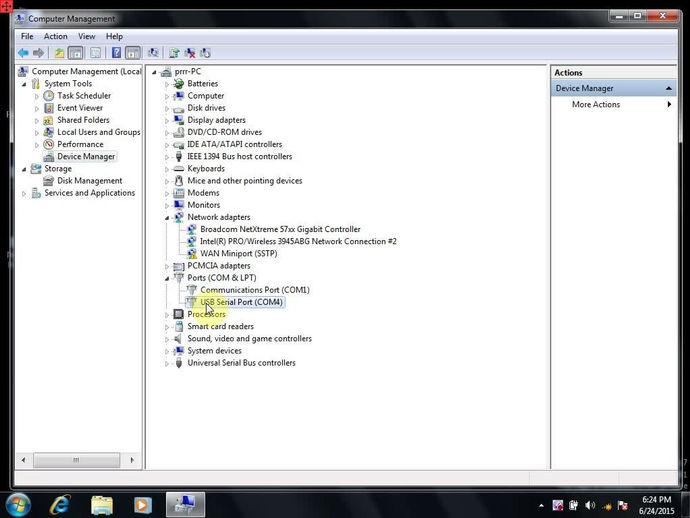Open Windows Media Player taskbar icon
Image resolution: width=690 pixels, height=518 pixels.
pyautogui.click(x=142, y=505)
